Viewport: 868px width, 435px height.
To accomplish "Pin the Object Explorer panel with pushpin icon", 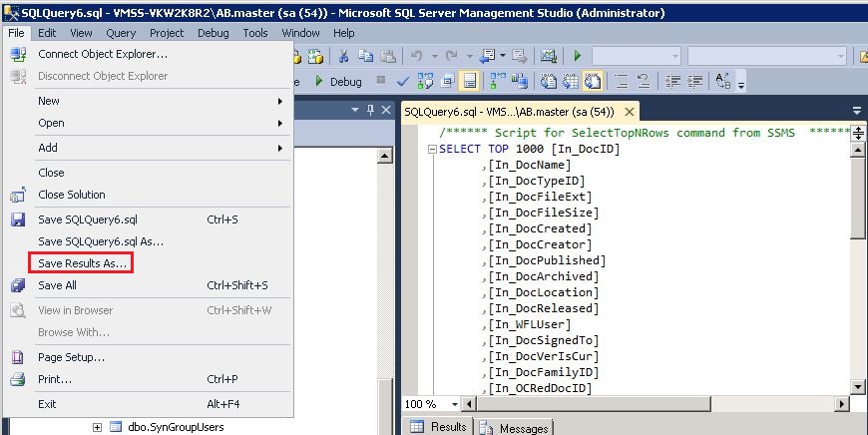I will coord(370,110).
